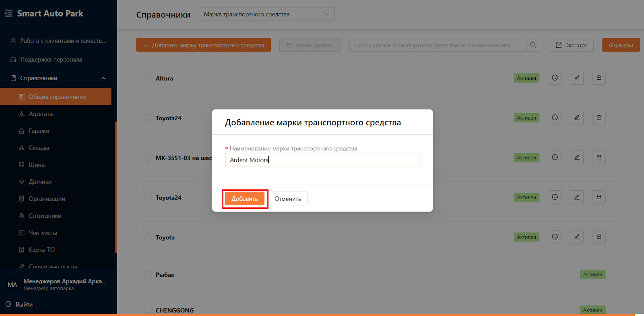Open Сотрудники in sidebar
This screenshot has width=644, height=316.
tap(45, 216)
